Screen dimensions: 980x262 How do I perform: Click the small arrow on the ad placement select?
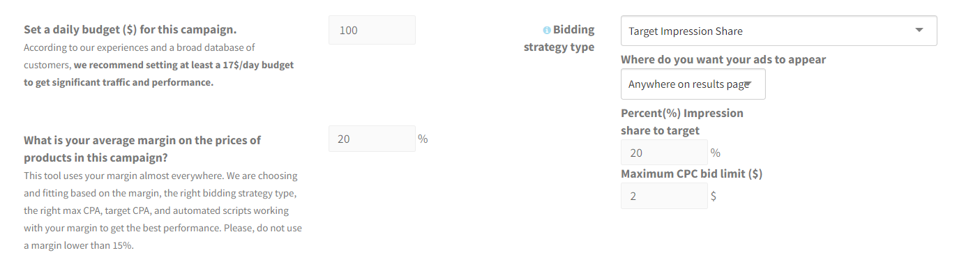(747, 84)
